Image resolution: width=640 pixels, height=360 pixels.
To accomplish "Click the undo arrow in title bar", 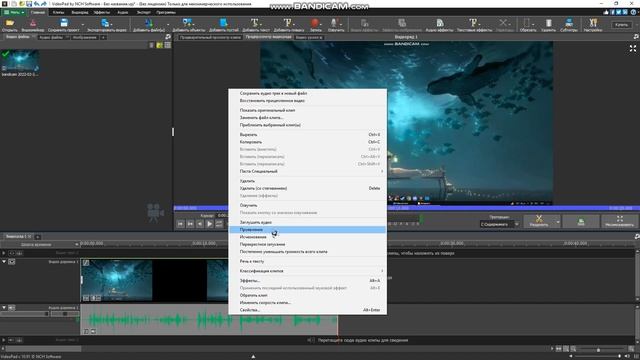I will click(x=36, y=4).
